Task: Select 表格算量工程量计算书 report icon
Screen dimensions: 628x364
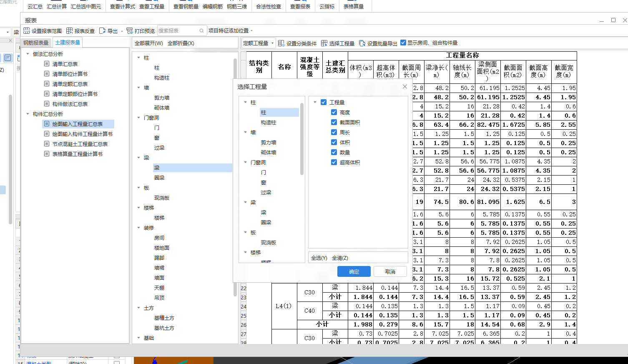Action: tap(47, 154)
